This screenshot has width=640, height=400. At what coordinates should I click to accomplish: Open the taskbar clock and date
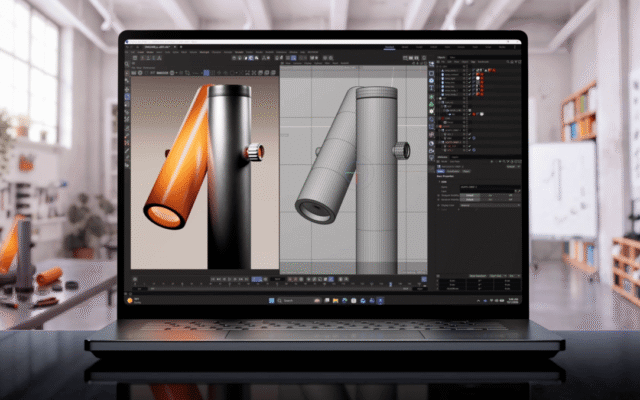(x=513, y=301)
